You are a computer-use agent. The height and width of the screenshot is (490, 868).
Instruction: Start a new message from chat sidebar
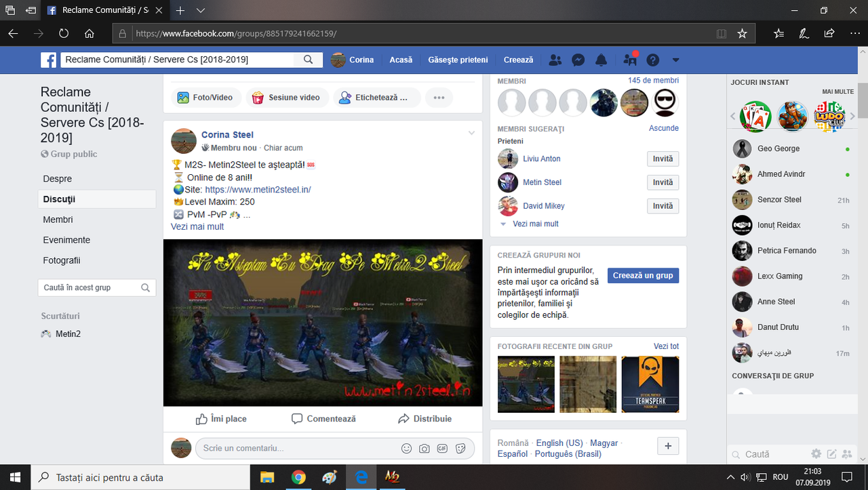831,454
